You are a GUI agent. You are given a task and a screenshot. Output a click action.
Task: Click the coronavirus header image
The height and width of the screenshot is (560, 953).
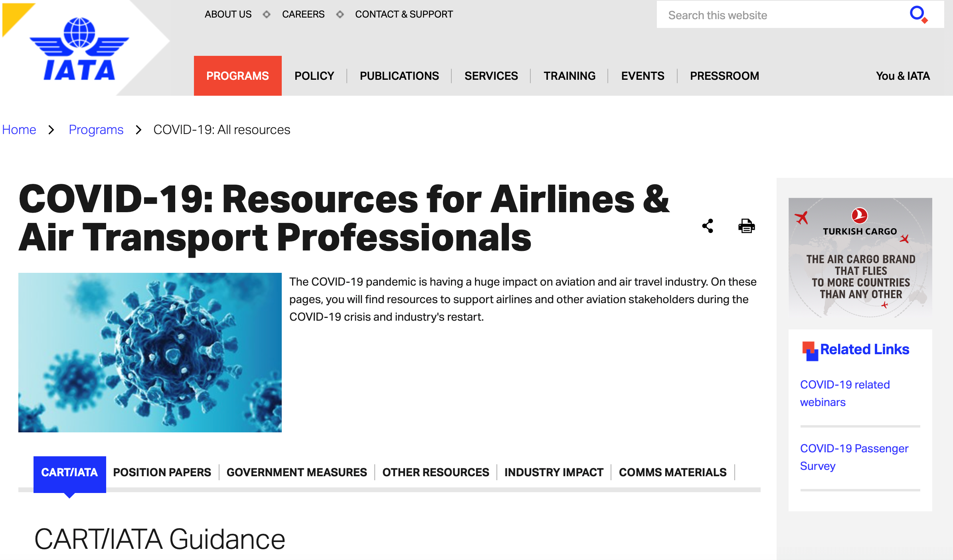[150, 353]
